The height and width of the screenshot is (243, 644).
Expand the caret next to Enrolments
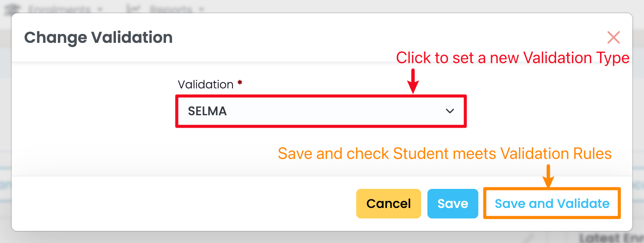(100, 9)
